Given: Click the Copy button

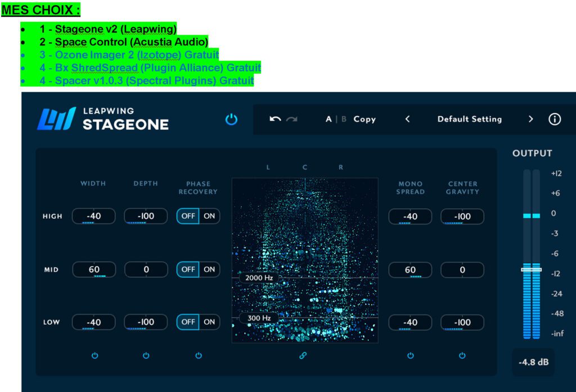Looking at the screenshot, I should click(364, 119).
